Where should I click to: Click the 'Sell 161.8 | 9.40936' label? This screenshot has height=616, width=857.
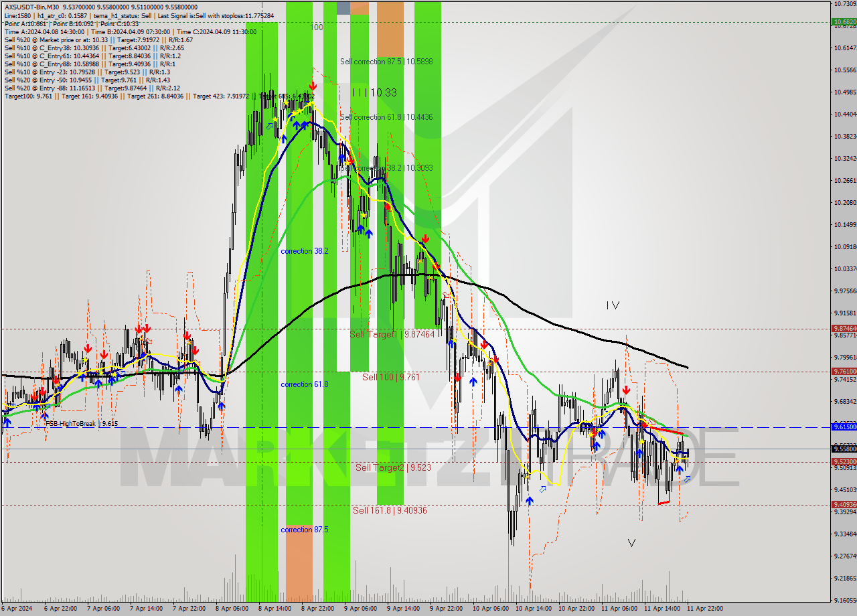click(x=390, y=510)
